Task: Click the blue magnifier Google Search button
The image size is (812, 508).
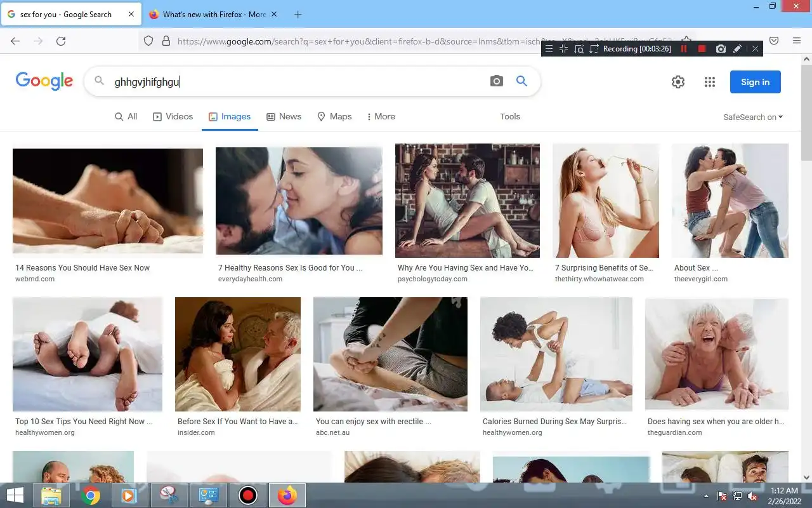Action: [521, 81]
